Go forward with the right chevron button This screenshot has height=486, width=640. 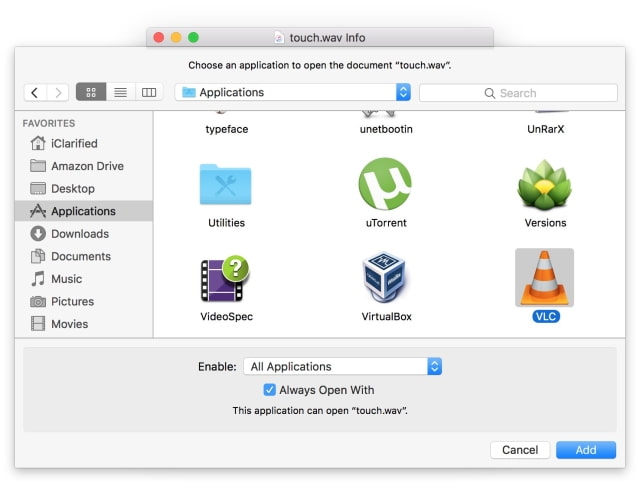point(58,93)
